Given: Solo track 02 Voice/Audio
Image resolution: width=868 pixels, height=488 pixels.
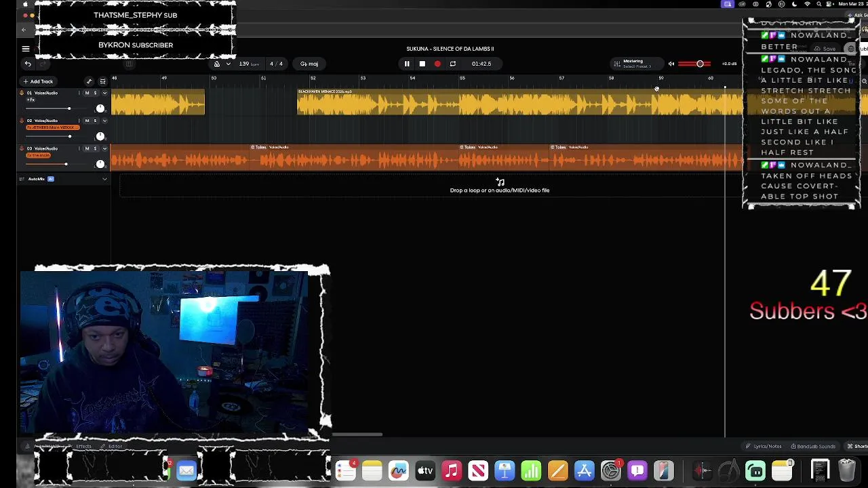Looking at the screenshot, I should coord(95,121).
